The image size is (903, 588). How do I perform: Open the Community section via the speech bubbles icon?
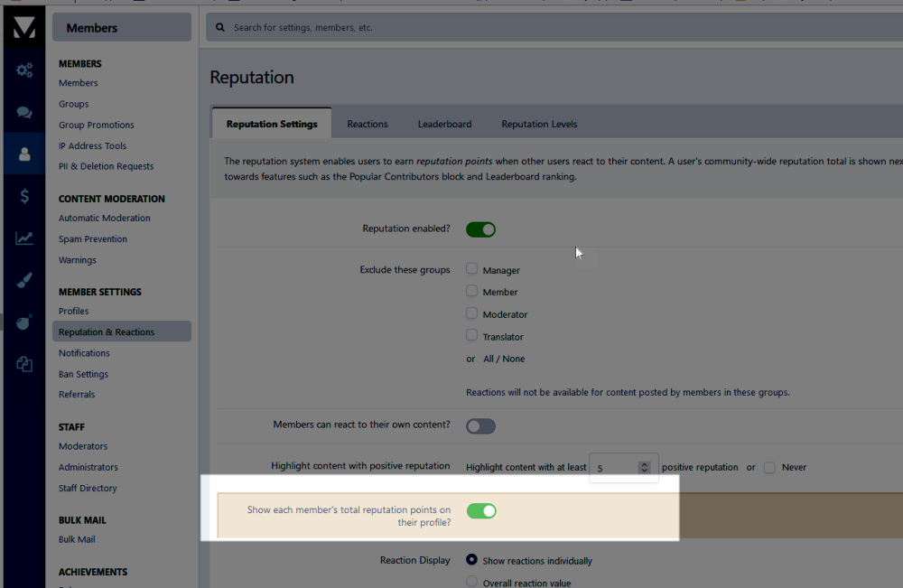click(24, 113)
